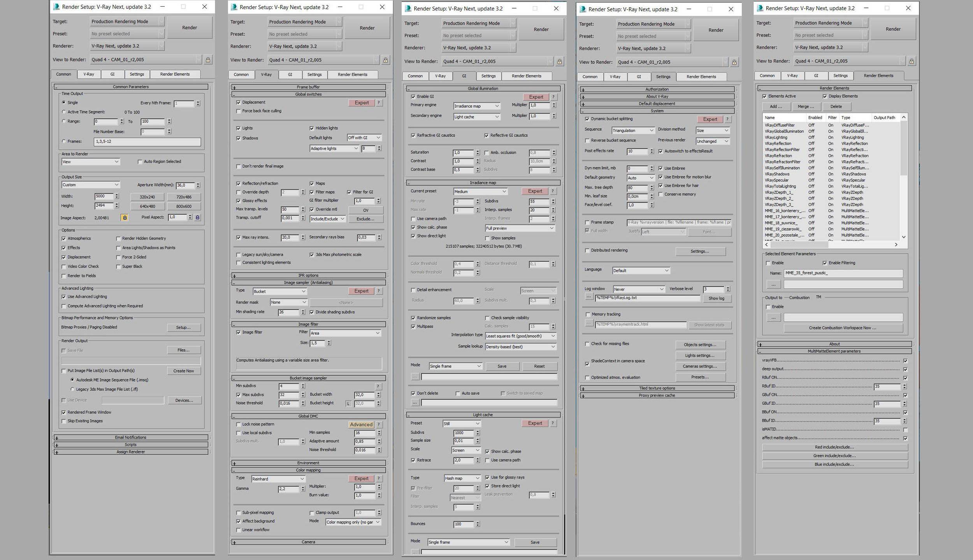Open Color mapping Type Reinhard dropdown

pos(278,479)
